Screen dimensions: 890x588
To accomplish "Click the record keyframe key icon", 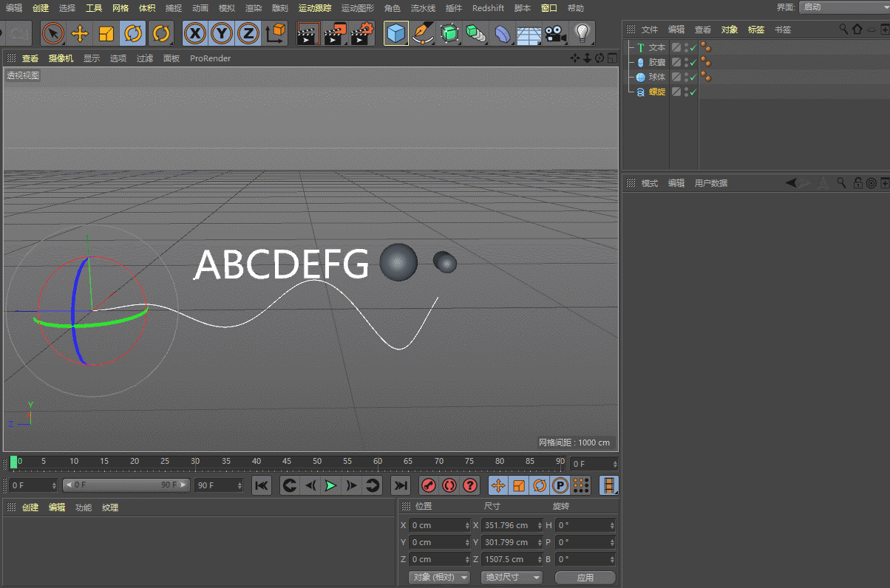I will (x=428, y=485).
